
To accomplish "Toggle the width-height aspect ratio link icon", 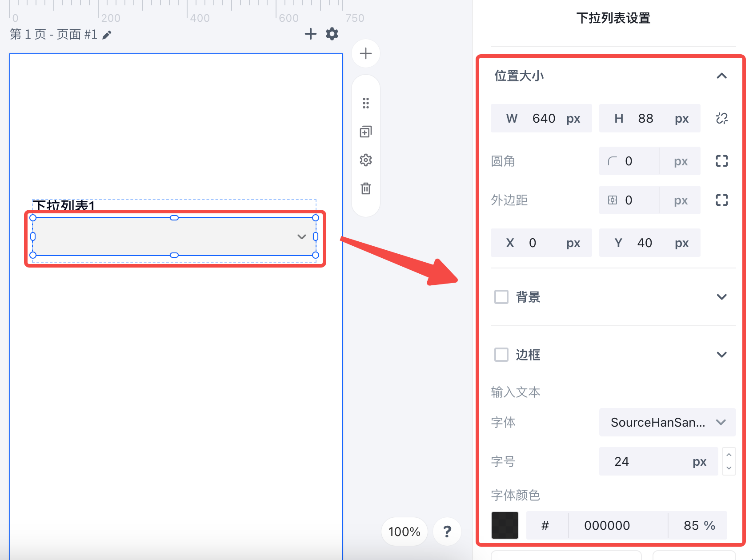I will [x=722, y=118].
